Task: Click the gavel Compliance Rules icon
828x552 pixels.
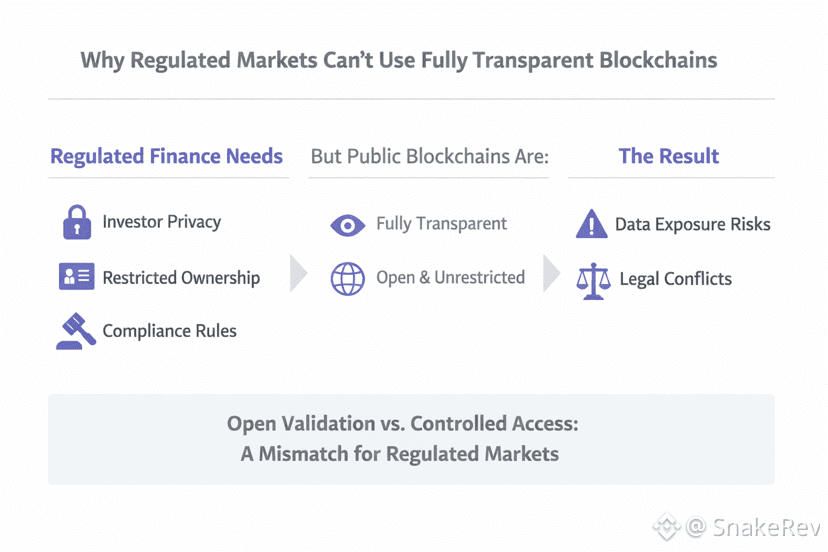Action: click(76, 331)
